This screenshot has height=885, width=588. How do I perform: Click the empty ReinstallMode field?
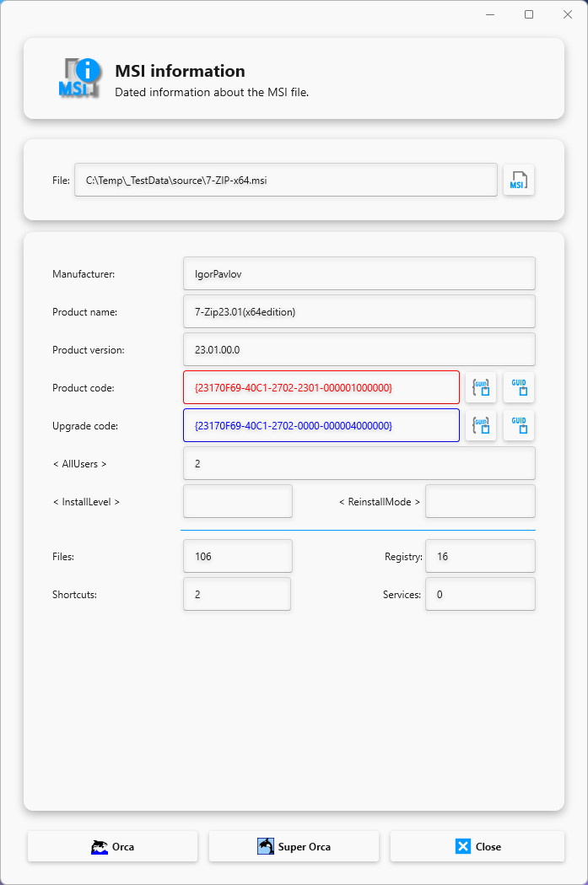[x=480, y=501]
